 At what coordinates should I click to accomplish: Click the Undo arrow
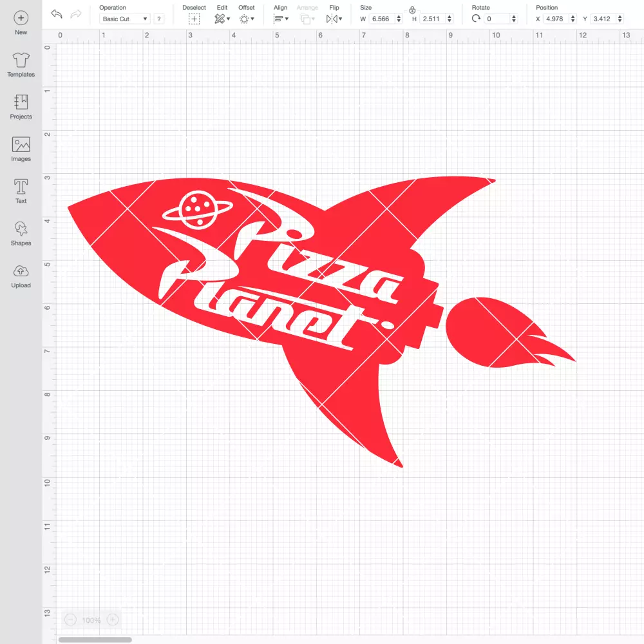pos(57,14)
